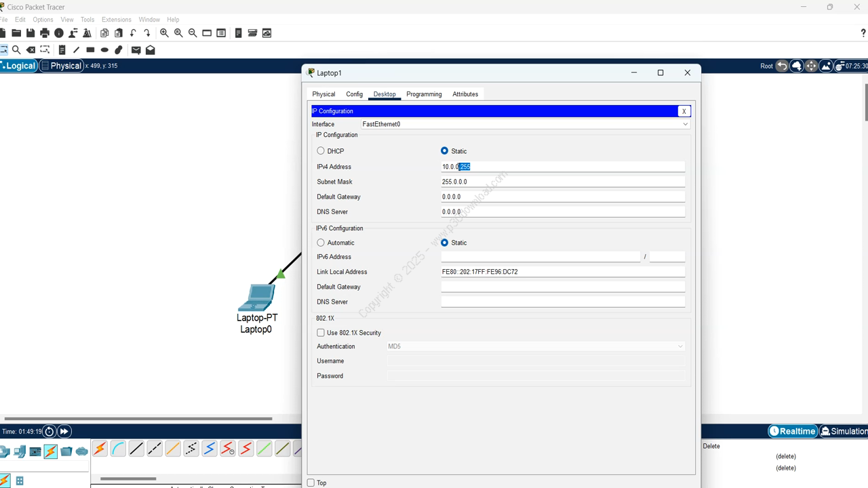The image size is (868, 488).
Task: Redo the action in the toolbar
Action: [147, 33]
